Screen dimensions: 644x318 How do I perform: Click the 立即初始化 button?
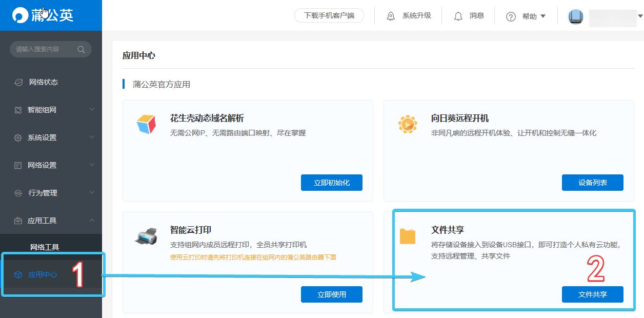pyautogui.click(x=332, y=183)
